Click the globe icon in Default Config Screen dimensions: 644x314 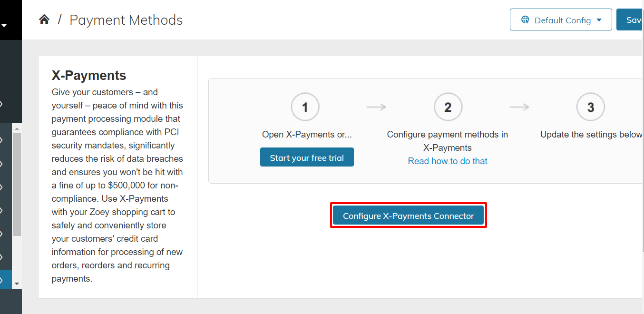point(525,20)
